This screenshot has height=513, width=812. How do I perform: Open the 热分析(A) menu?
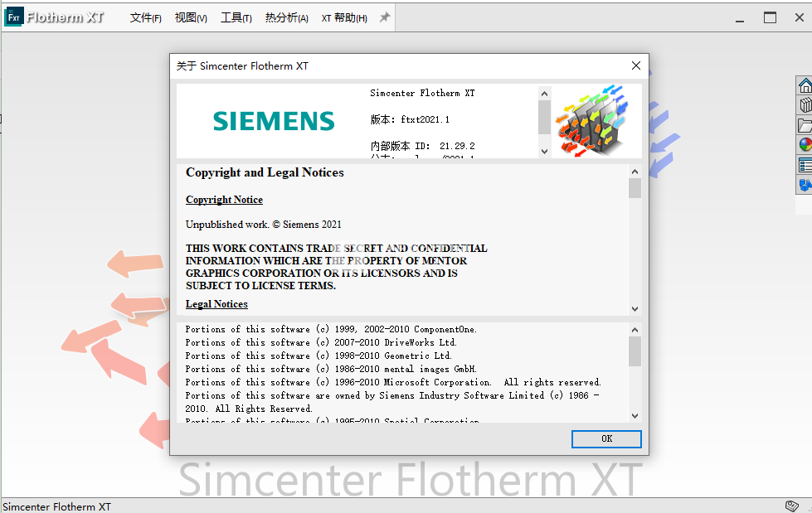[286, 18]
